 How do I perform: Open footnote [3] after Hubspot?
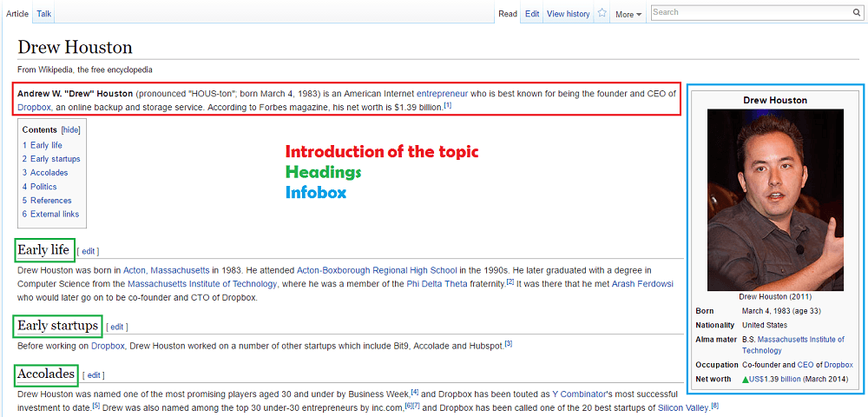tap(508, 344)
